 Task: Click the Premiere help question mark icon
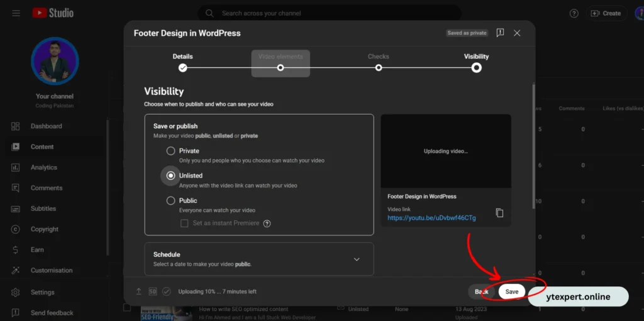267,223
